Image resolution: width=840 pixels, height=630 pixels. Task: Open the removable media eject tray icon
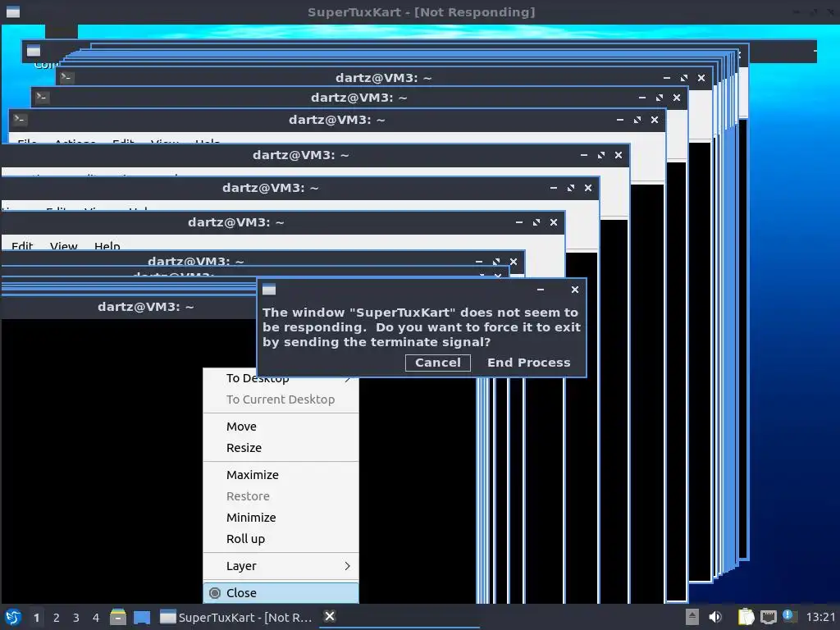[x=692, y=617]
